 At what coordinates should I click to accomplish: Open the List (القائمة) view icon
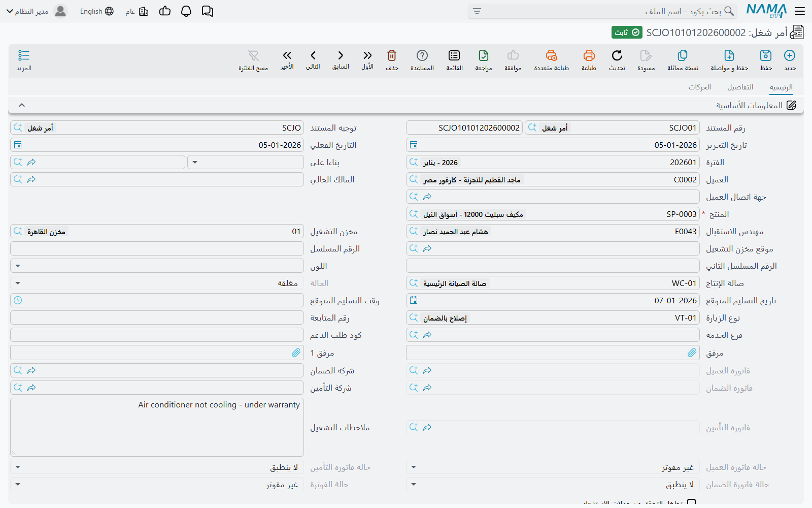click(454, 55)
